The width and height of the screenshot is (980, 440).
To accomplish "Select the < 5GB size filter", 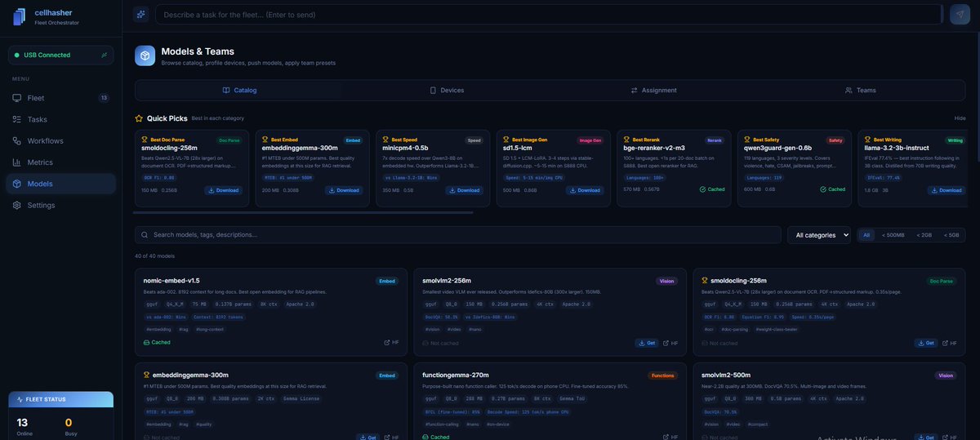I will click(x=951, y=235).
